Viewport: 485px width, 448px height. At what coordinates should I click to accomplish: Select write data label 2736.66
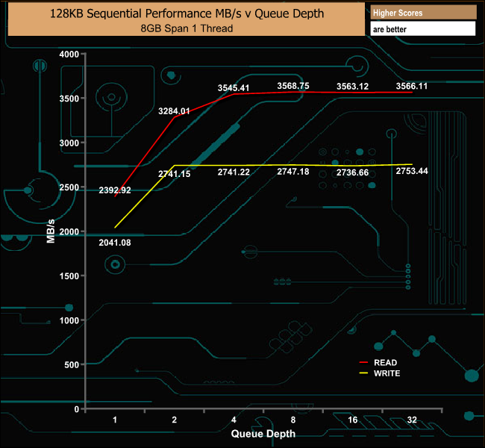point(352,172)
